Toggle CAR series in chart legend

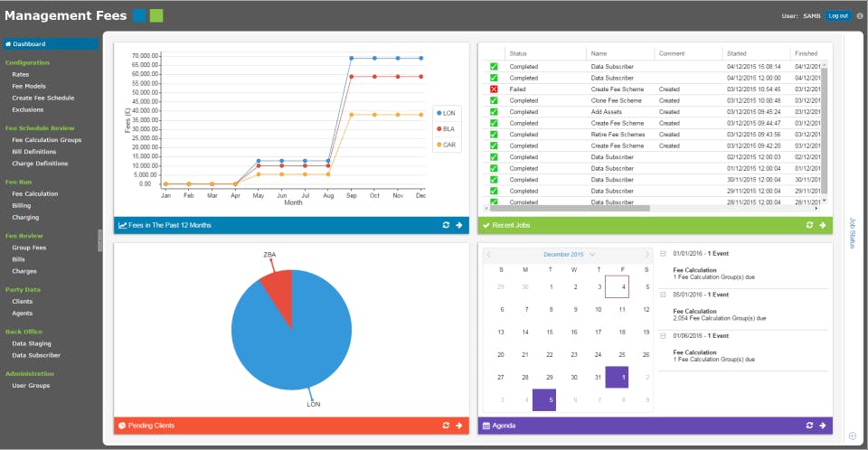pyautogui.click(x=446, y=145)
